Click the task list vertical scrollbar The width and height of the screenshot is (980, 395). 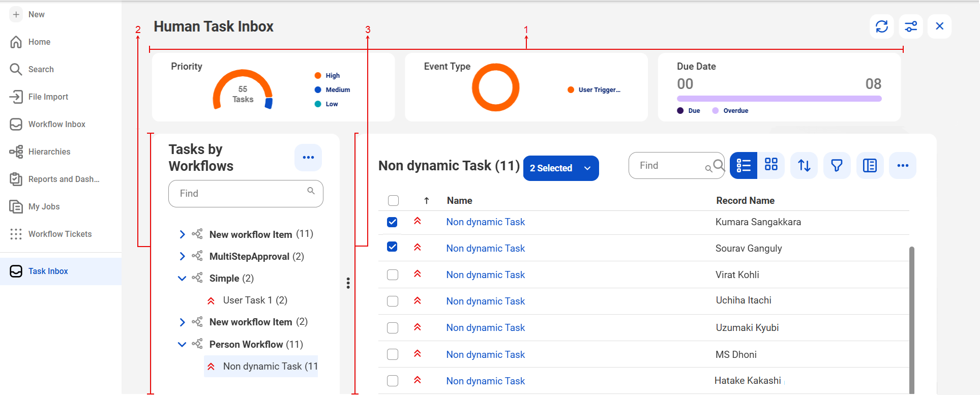click(x=912, y=319)
